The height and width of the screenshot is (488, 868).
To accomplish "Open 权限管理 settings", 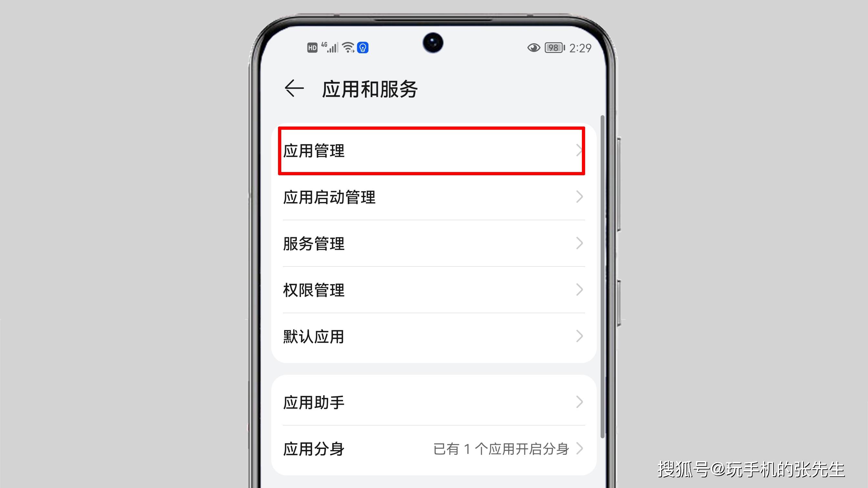I will point(433,290).
